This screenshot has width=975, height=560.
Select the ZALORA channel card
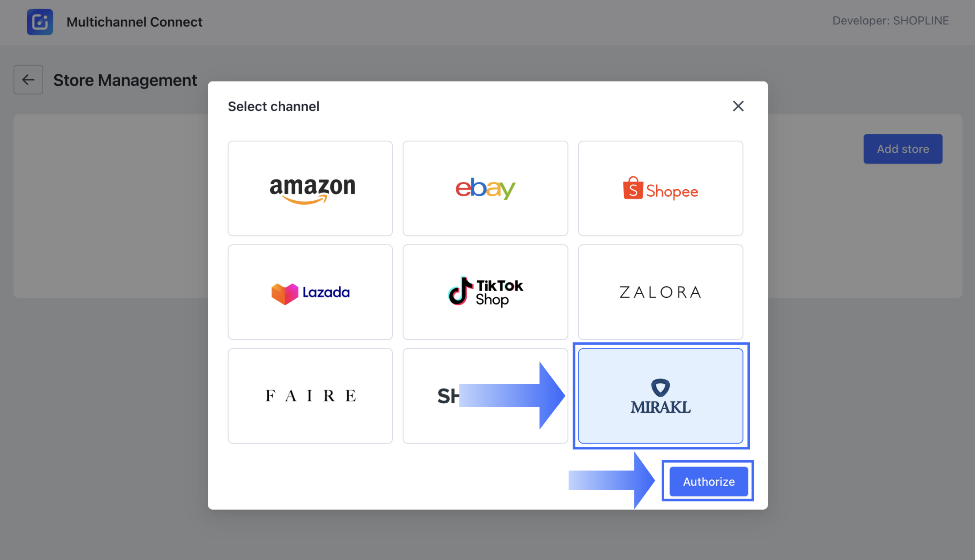click(660, 292)
